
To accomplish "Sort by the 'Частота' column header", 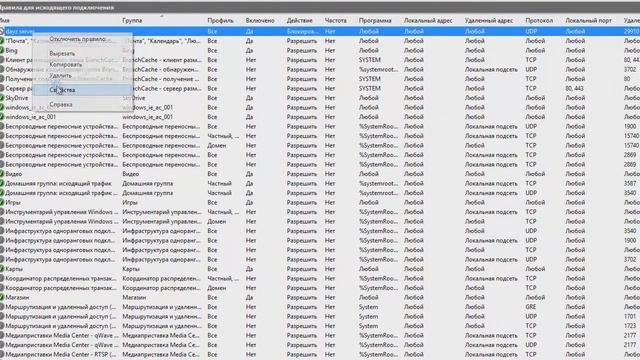I will (x=336, y=20).
